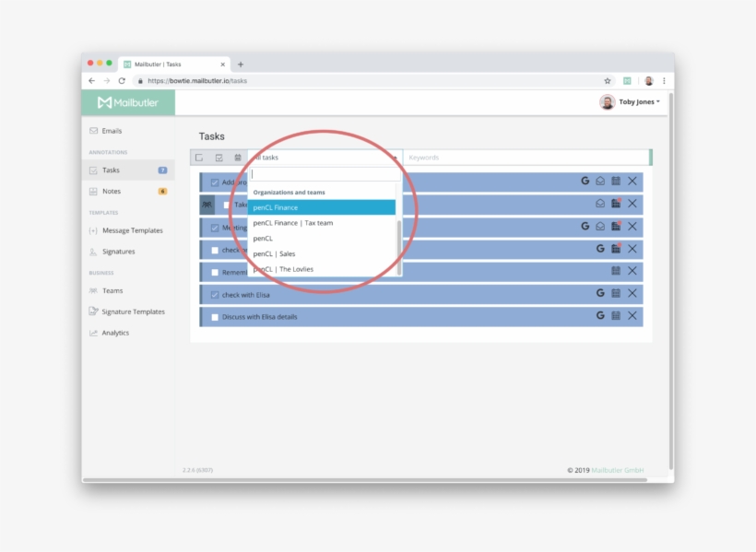
Task: Delete the 'check with Elisa' task with X icon
Action: click(x=632, y=293)
